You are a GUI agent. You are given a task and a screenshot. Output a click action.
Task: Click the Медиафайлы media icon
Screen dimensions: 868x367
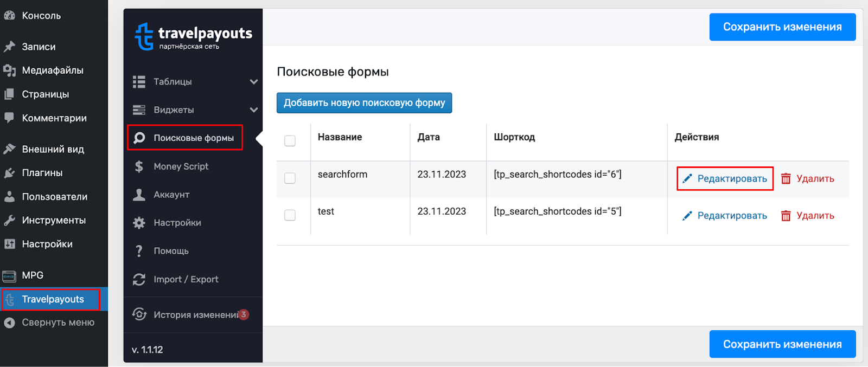[9, 70]
